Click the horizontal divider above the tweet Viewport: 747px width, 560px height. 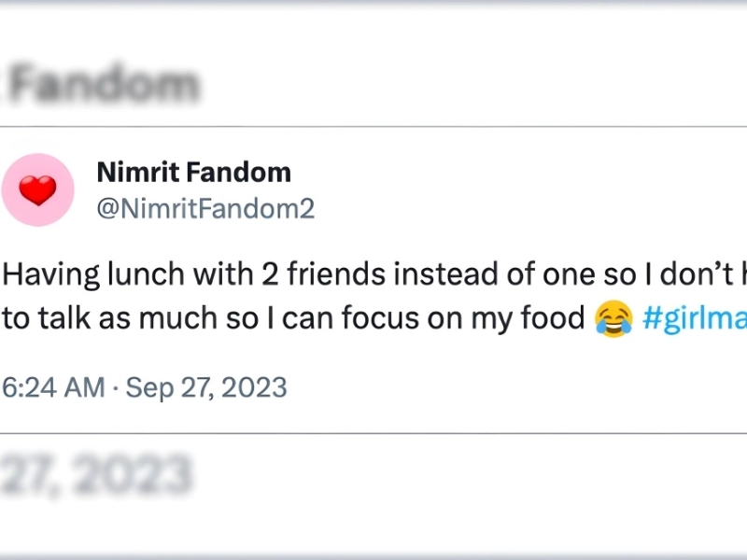[x=373, y=126]
